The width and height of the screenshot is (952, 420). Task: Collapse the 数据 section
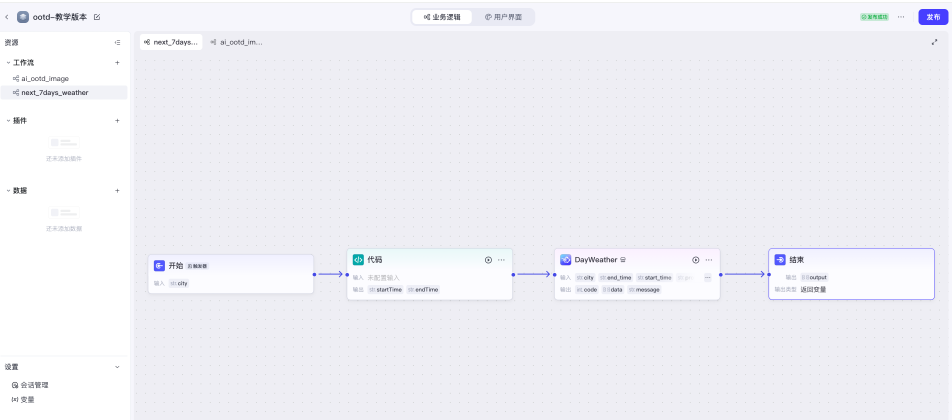[8, 190]
